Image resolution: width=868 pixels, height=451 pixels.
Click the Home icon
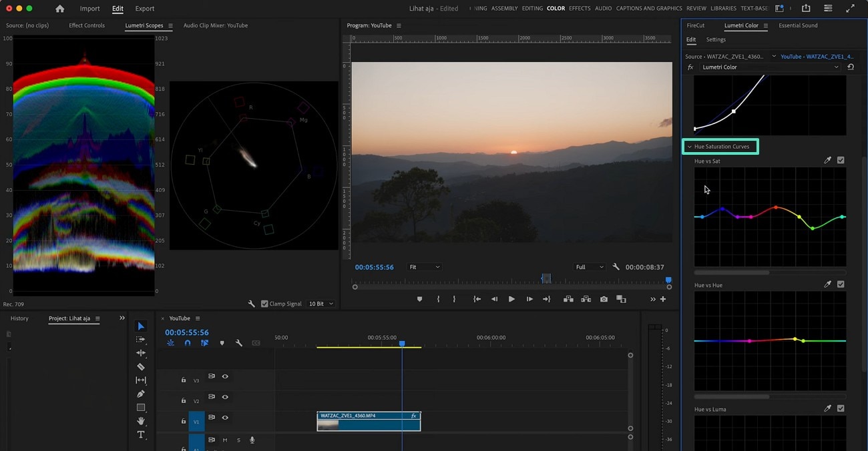pyautogui.click(x=60, y=9)
